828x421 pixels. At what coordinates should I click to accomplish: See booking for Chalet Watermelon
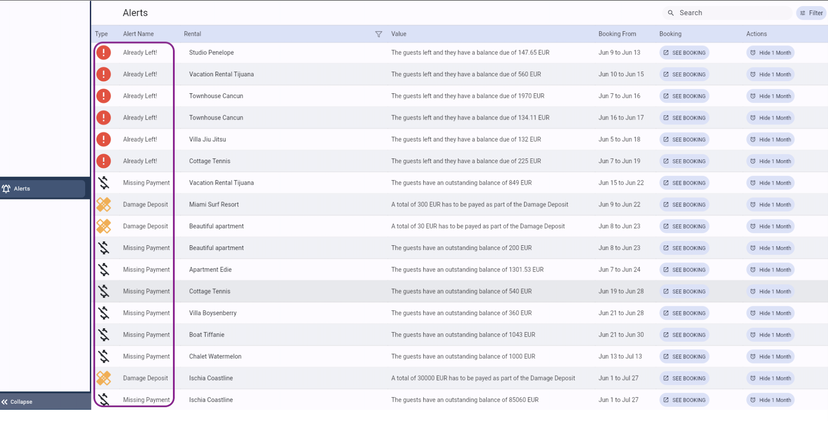684,356
